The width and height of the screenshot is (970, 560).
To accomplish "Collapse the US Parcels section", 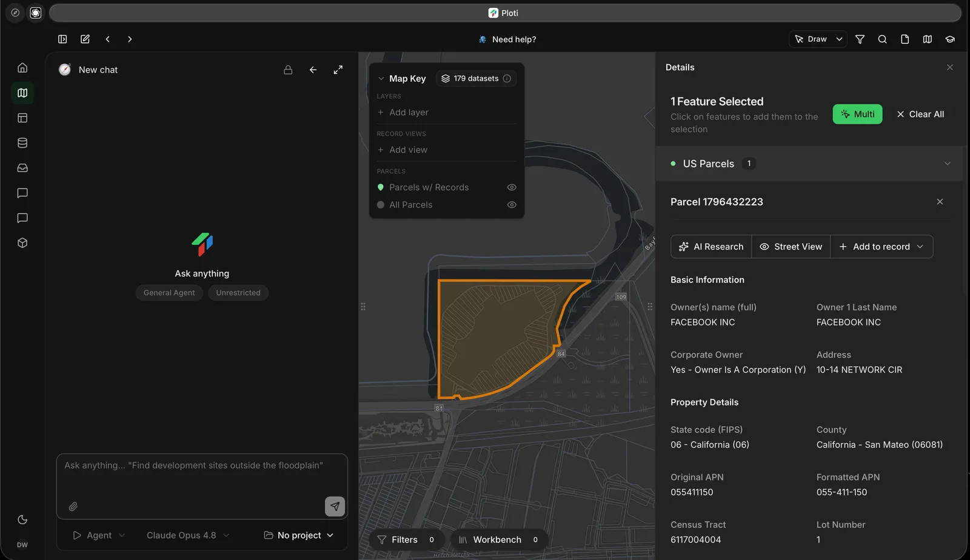I will point(948,164).
